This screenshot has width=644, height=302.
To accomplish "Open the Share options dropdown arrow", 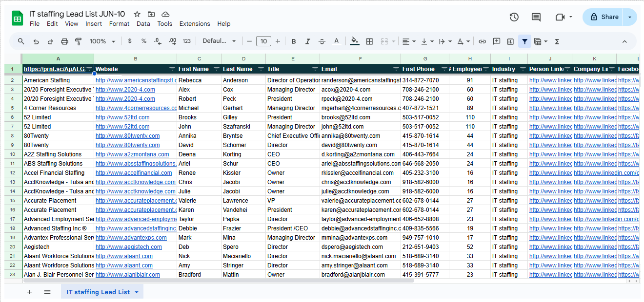I will 630,17.
